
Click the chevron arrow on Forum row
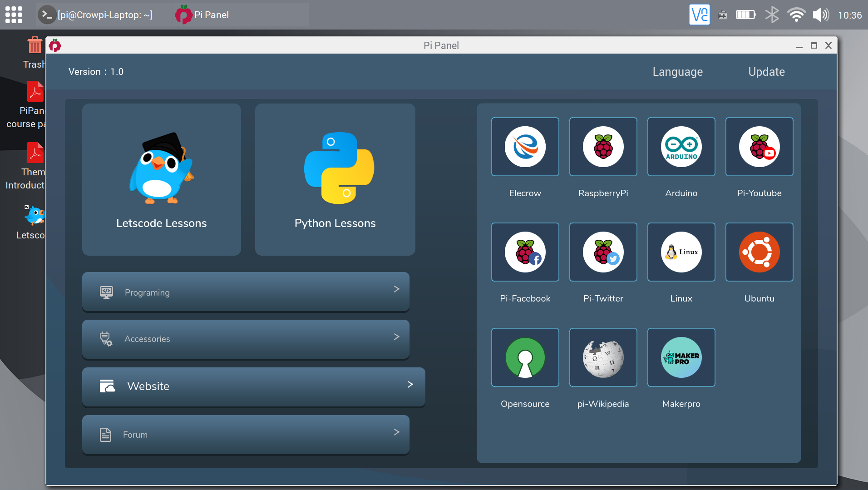[x=396, y=432]
